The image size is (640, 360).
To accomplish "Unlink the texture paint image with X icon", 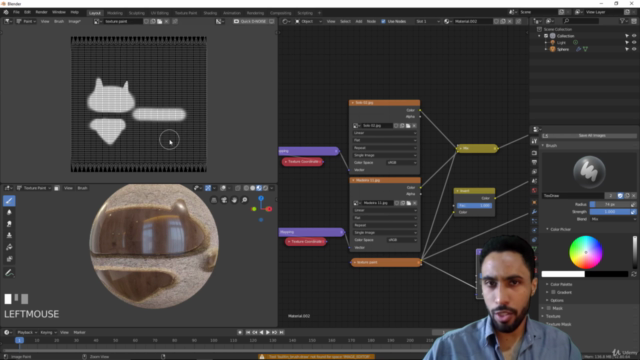I will tap(167, 21).
